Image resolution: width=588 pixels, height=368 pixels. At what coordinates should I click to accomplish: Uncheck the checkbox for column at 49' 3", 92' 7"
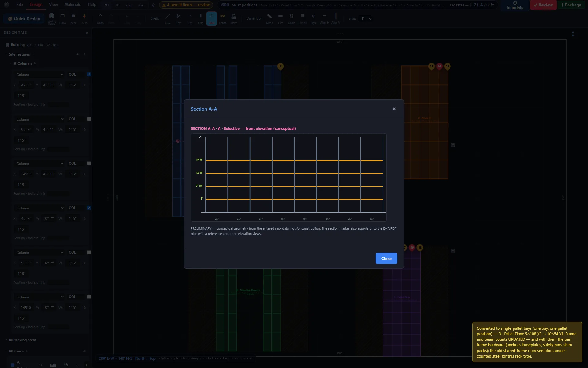tap(89, 208)
